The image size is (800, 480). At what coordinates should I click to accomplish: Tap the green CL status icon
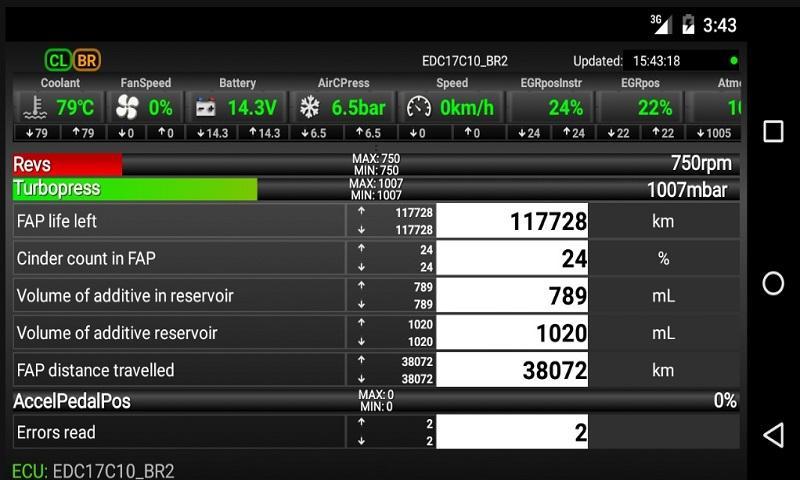(58, 61)
